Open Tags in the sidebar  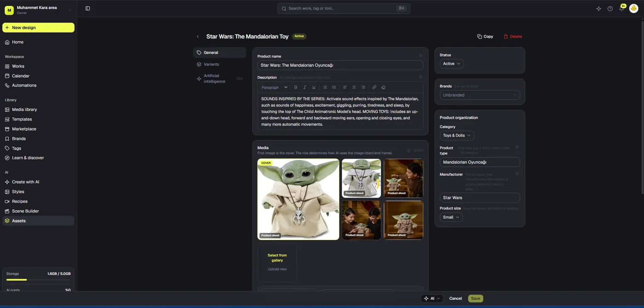click(38, 148)
